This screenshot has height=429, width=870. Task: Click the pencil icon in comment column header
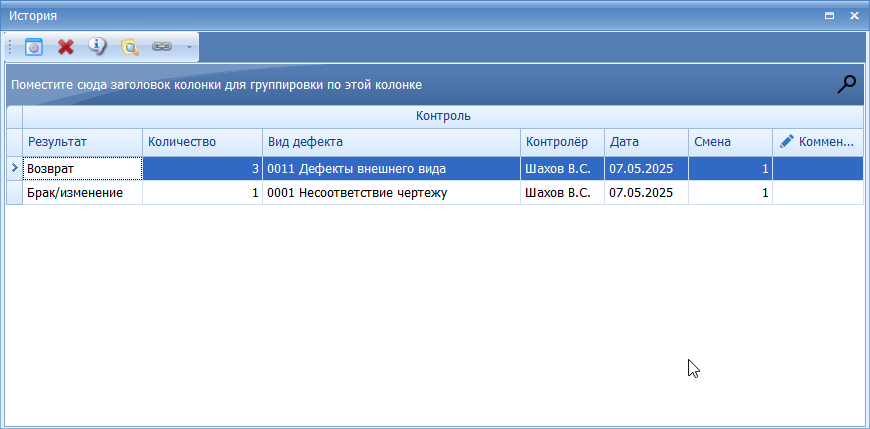click(x=786, y=142)
